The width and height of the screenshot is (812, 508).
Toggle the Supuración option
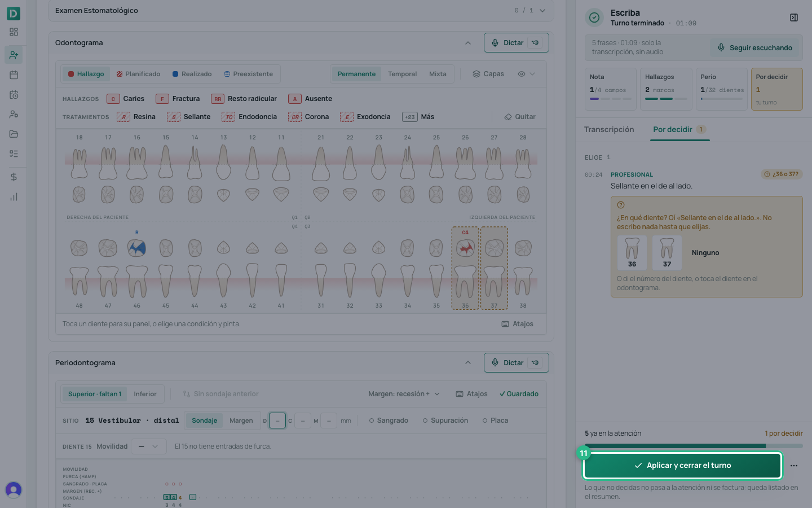[445, 421]
